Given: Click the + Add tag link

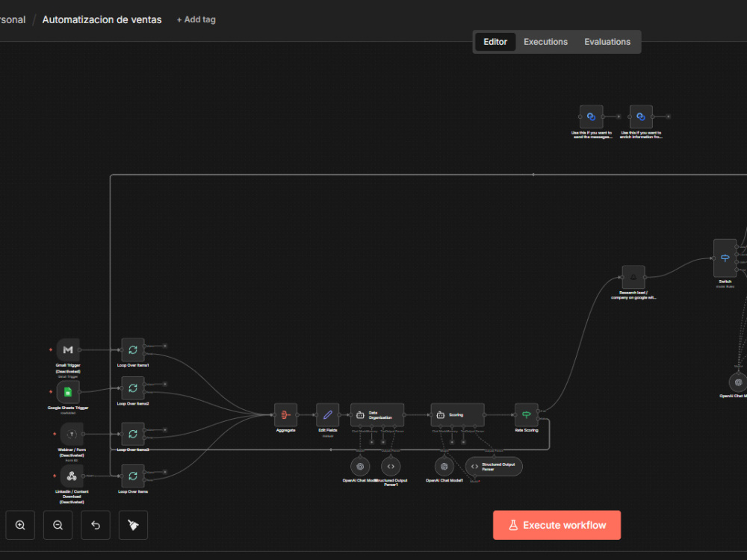Looking at the screenshot, I should 196,19.
